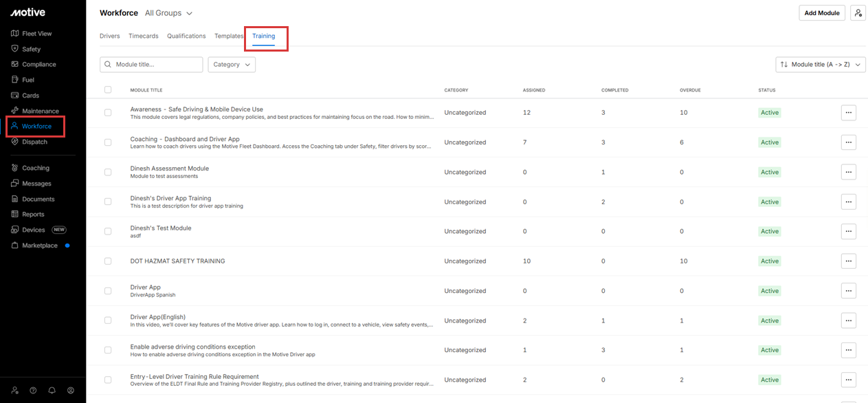Expand the All Groups selector
This screenshot has height=403, width=868.
[168, 13]
